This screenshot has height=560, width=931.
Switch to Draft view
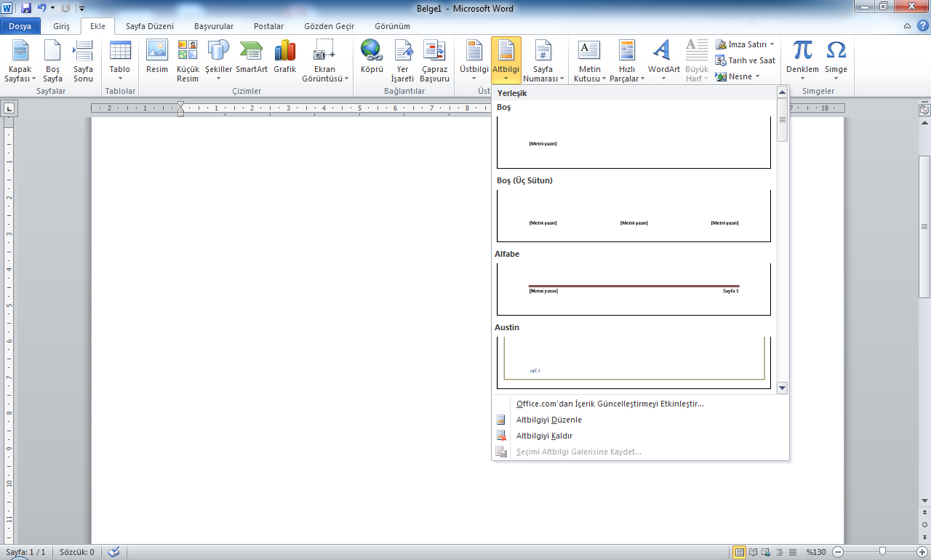[793, 552]
